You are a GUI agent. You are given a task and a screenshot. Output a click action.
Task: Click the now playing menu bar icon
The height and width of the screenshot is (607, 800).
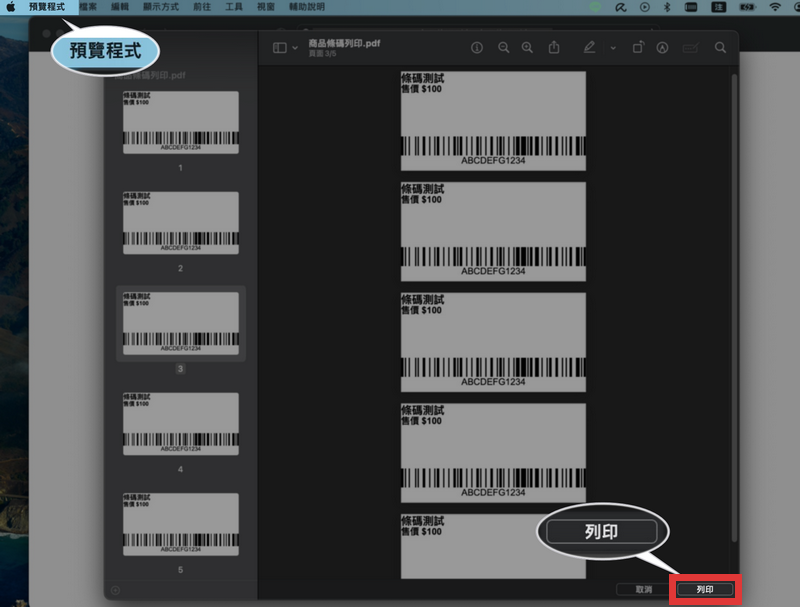pyautogui.click(x=645, y=7)
